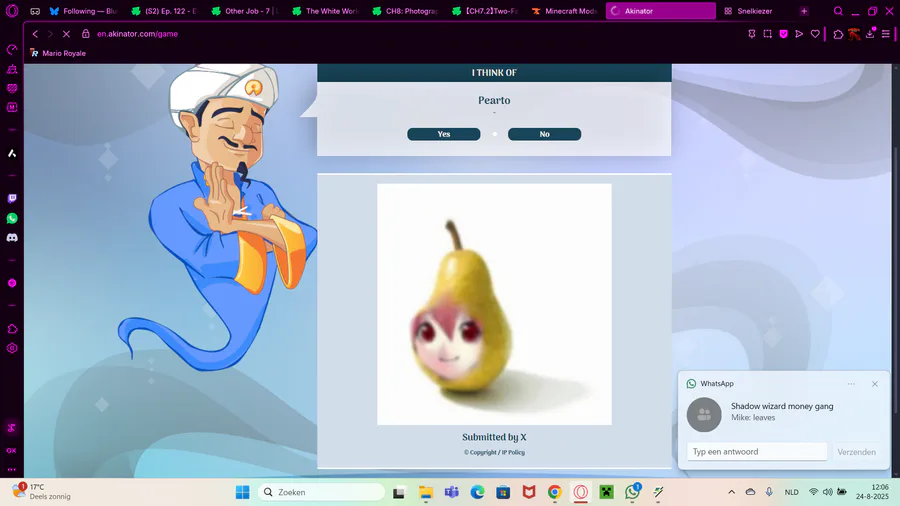Viewport: 900px width, 506px height.
Task: Close the WhatsApp notification
Action: pyautogui.click(x=874, y=384)
